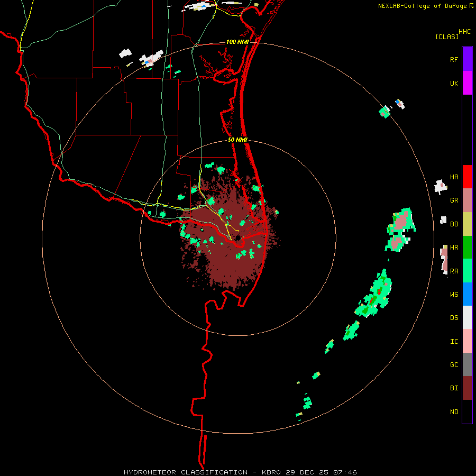Image resolution: width=476 pixels, height=476 pixels.
Task: Click the magenta UK legend color block
Action: (467, 83)
